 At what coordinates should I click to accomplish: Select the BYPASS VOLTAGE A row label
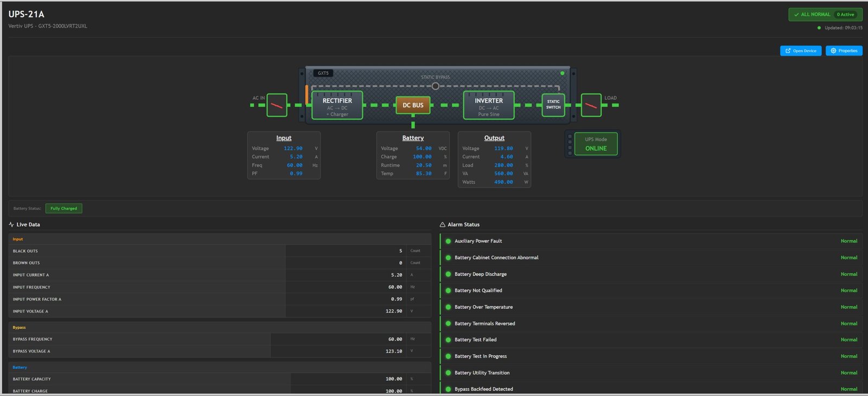click(31, 352)
